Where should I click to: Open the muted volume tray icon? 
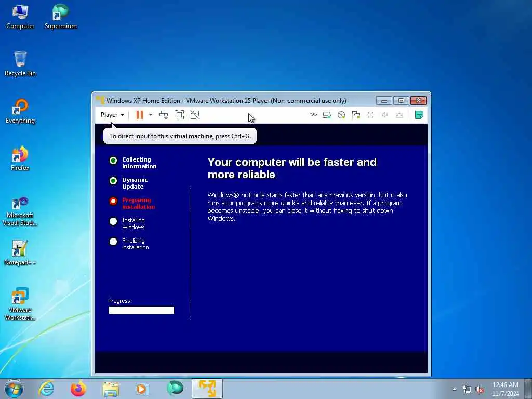point(480,390)
